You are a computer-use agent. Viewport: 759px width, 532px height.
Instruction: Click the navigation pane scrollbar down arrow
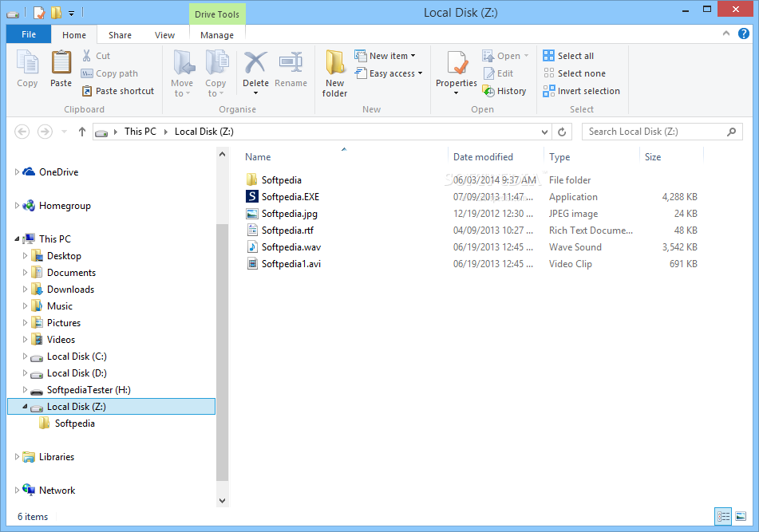coord(222,501)
